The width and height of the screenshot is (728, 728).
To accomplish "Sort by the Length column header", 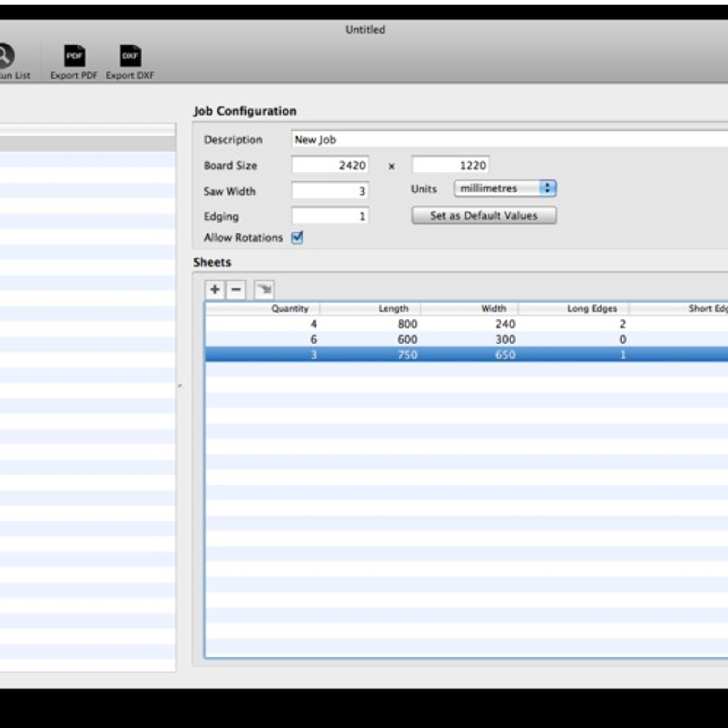I will pos(370,308).
